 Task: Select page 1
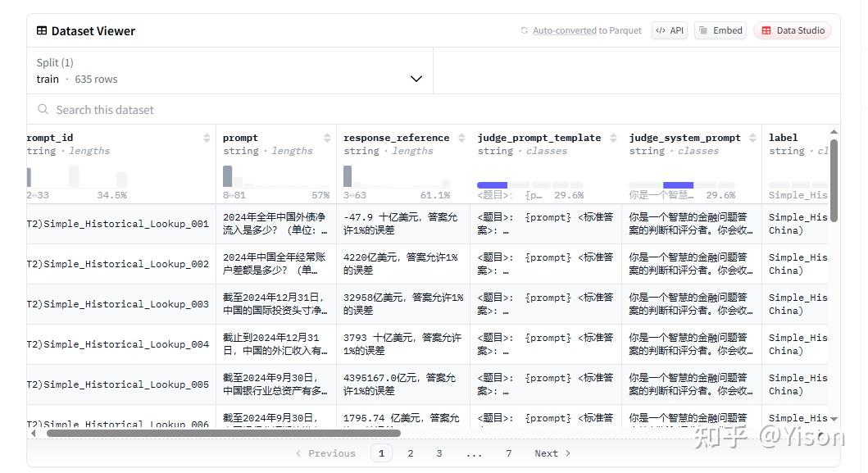click(381, 453)
